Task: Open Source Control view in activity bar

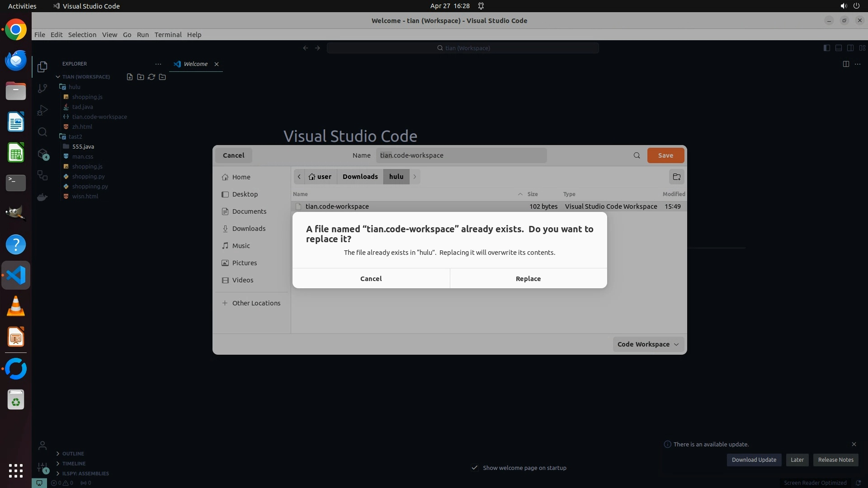Action: pos(42,89)
